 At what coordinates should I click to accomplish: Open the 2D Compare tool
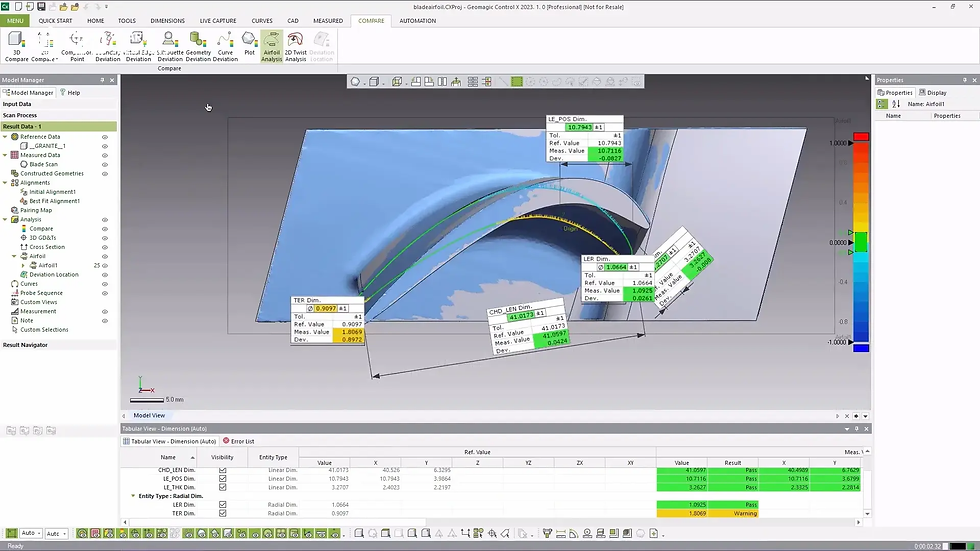pos(44,46)
